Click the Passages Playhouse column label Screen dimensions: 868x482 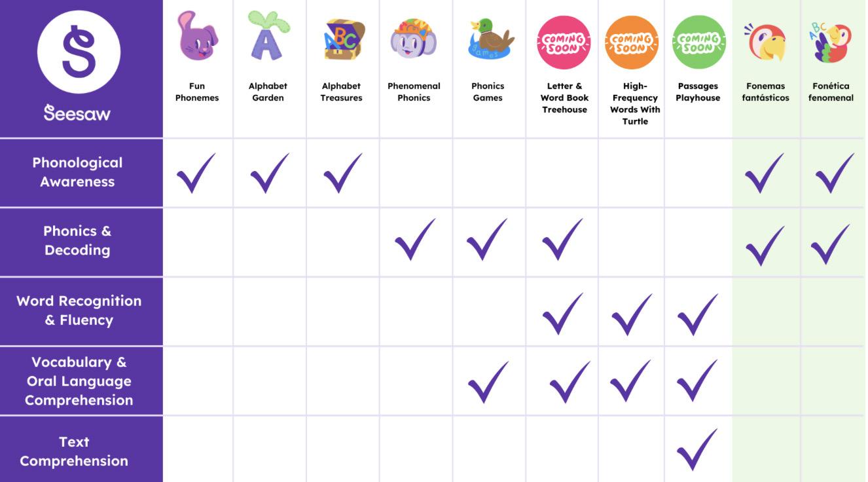tap(698, 92)
